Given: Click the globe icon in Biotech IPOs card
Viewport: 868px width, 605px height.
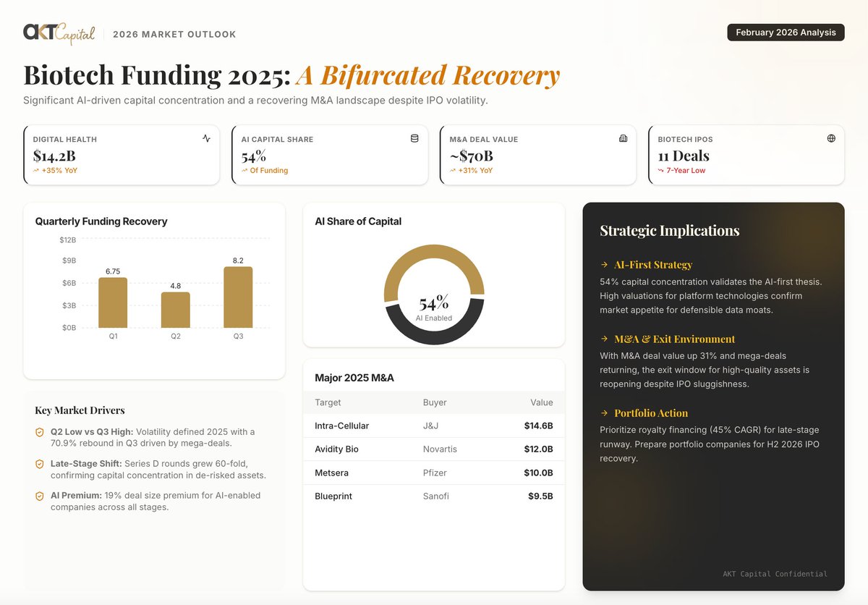Looking at the screenshot, I should click(831, 138).
